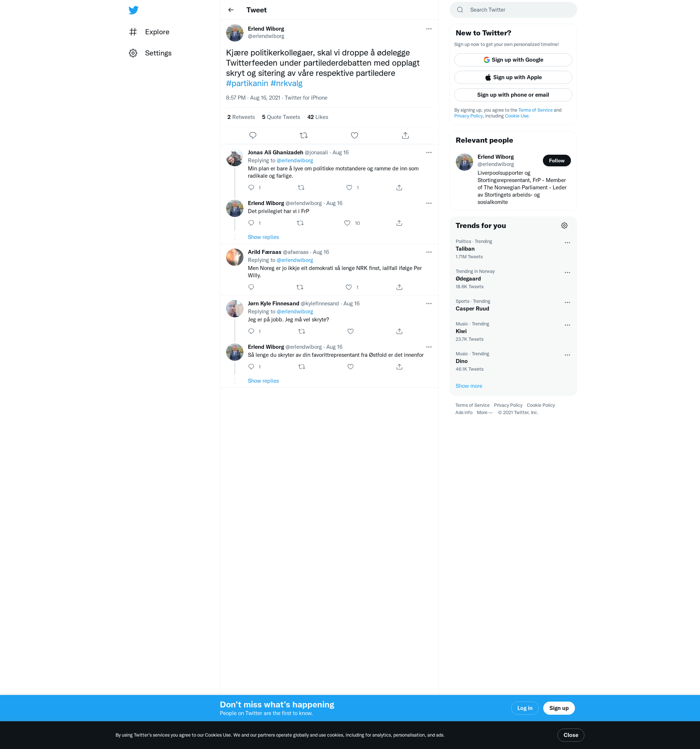Share Jonas Ali Ghanizadeh's reply
Screen dimensions: 700x749
tap(399, 188)
